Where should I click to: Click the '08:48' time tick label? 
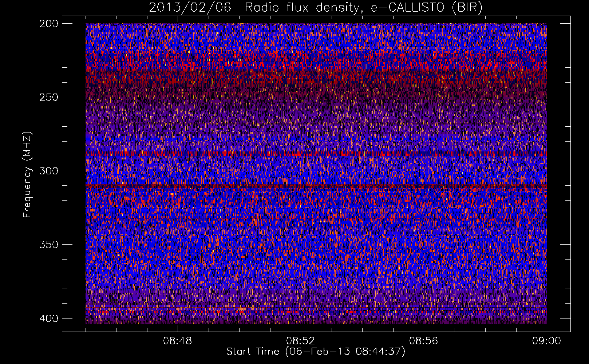(178, 341)
